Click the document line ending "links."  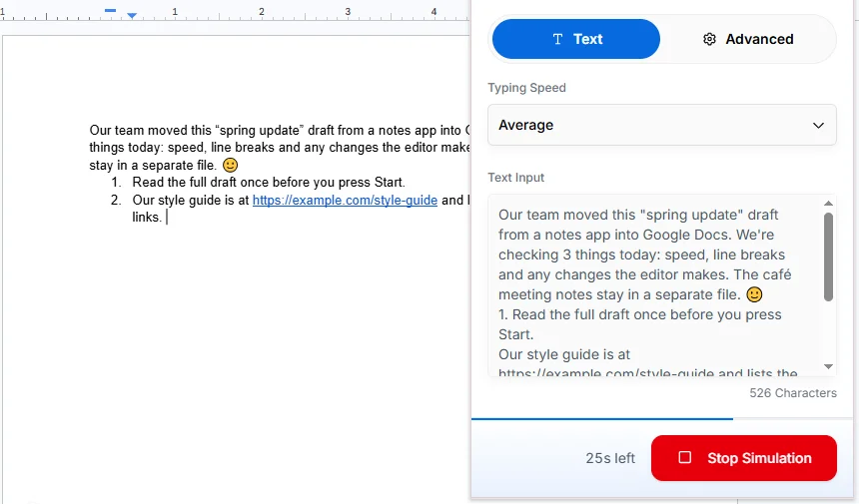pos(147,218)
